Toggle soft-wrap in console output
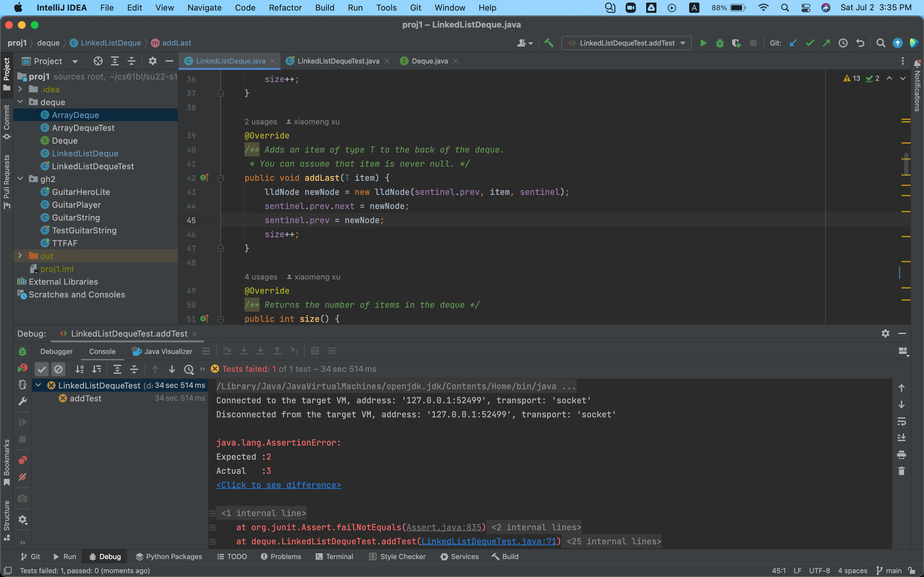The image size is (924, 577). (x=902, y=421)
